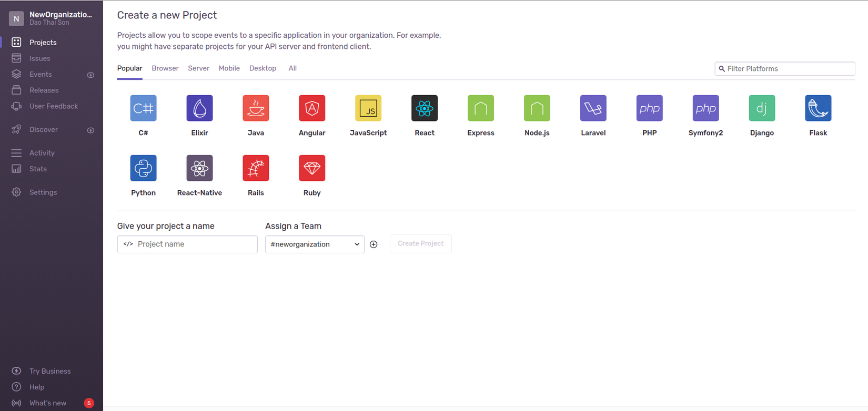Viewport: 868px width, 411px height.
Task: Pick the Express platform icon
Action: (481, 108)
